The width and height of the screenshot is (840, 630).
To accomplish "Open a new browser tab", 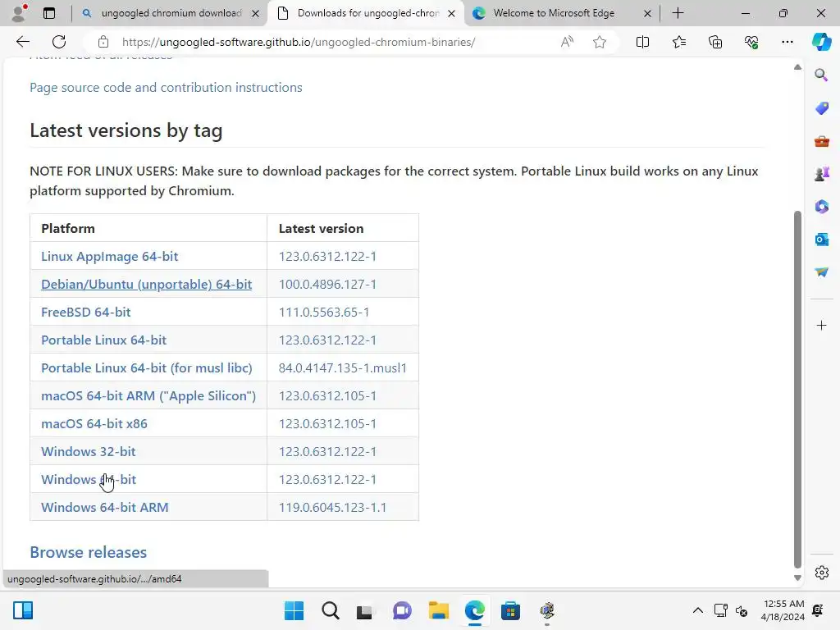I will click(x=678, y=13).
